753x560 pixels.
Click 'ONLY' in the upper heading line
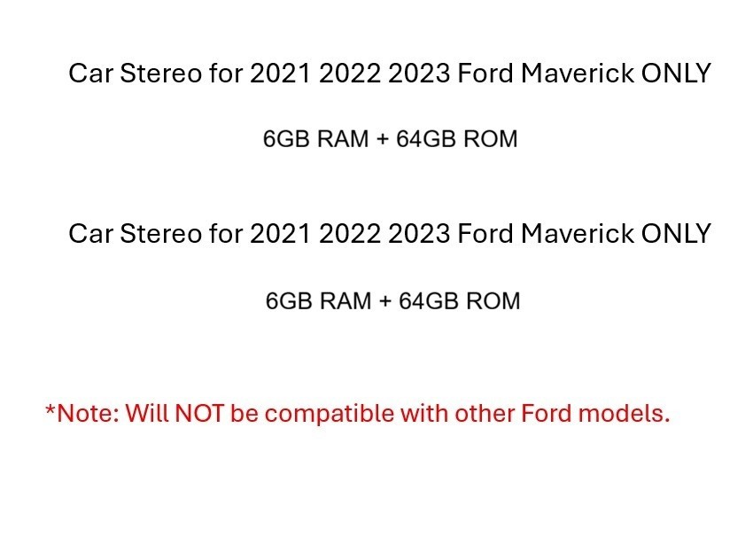[x=676, y=74]
